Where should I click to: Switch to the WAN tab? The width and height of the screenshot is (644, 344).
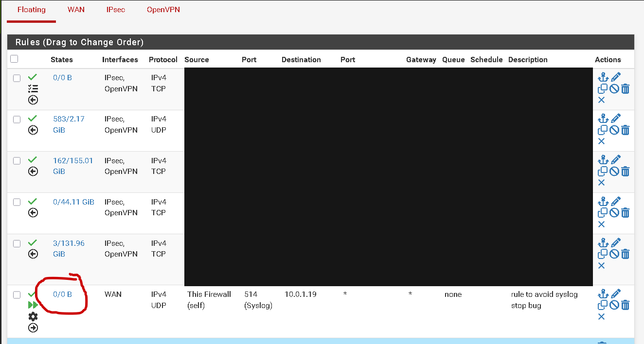(76, 10)
